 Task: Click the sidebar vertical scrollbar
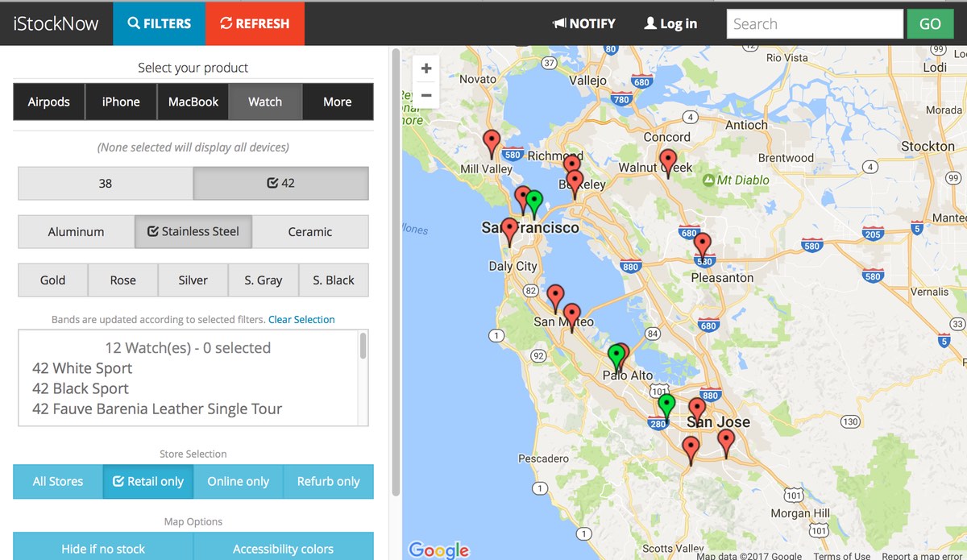tap(396, 274)
